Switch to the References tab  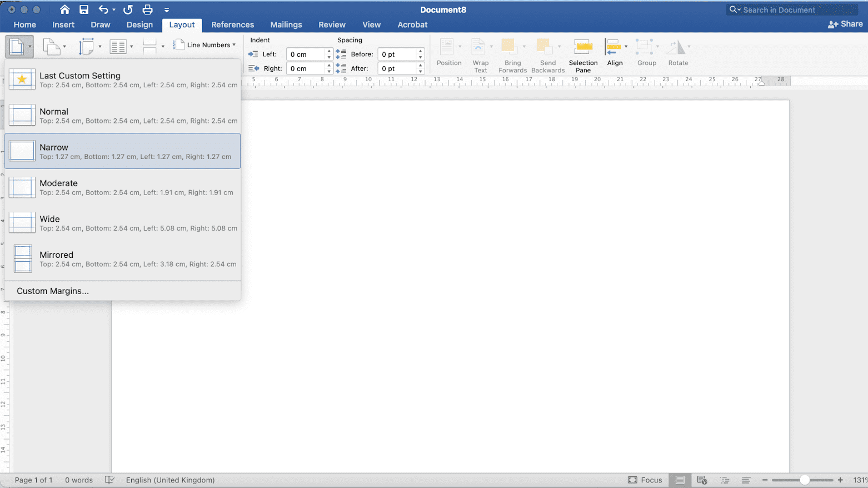point(232,24)
